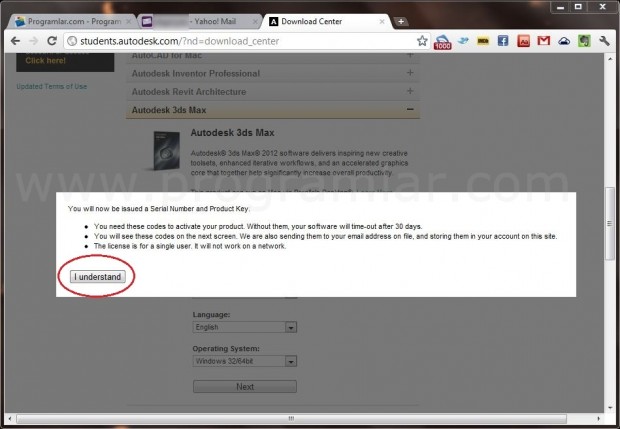
Task: Click the I understand button
Action: pos(98,277)
